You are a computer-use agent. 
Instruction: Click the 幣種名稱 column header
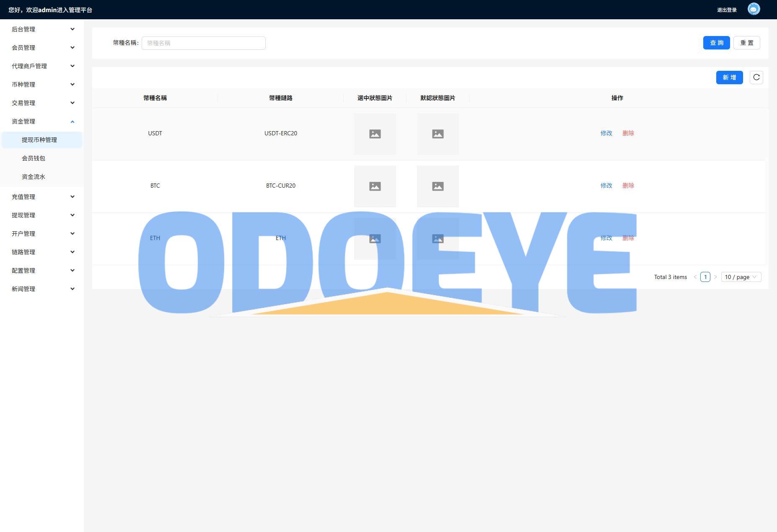coord(155,98)
